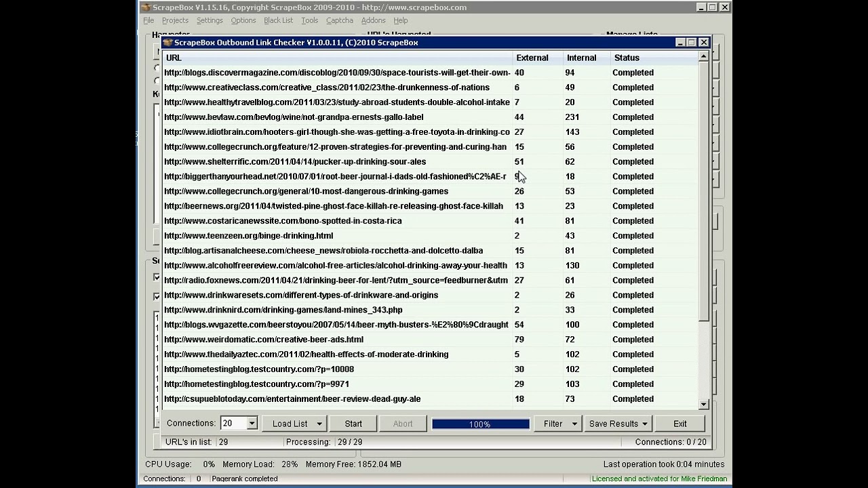Click the Completed status of the teenzeen row
This screenshot has width=868, height=488.
[633, 236]
